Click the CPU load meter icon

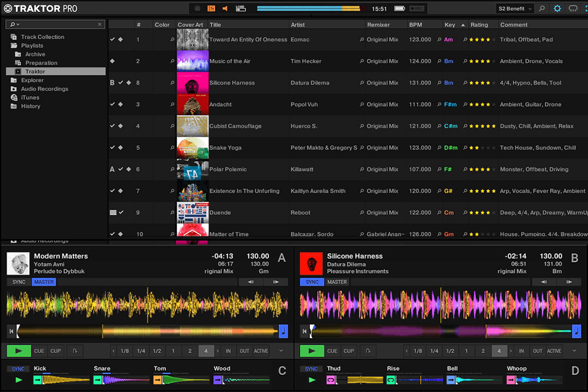(241, 8)
